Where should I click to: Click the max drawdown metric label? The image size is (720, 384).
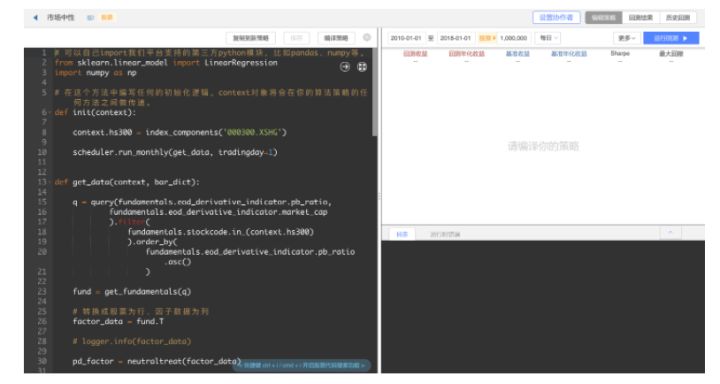click(671, 54)
